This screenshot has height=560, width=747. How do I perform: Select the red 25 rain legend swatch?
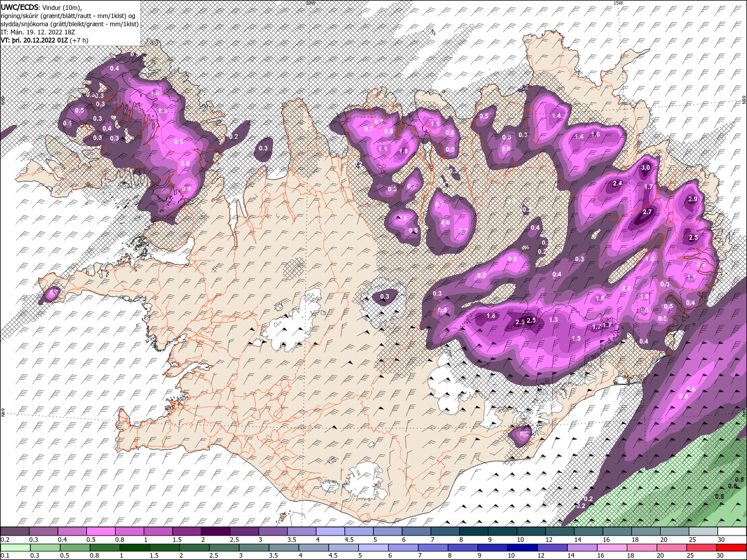[702, 548]
